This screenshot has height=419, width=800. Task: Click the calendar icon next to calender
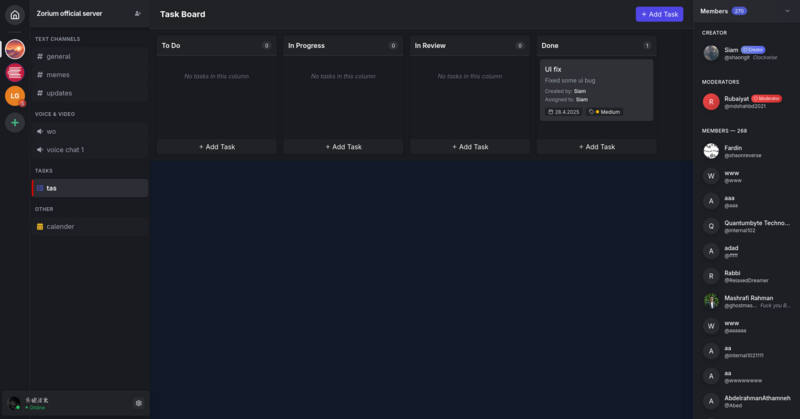(40, 227)
